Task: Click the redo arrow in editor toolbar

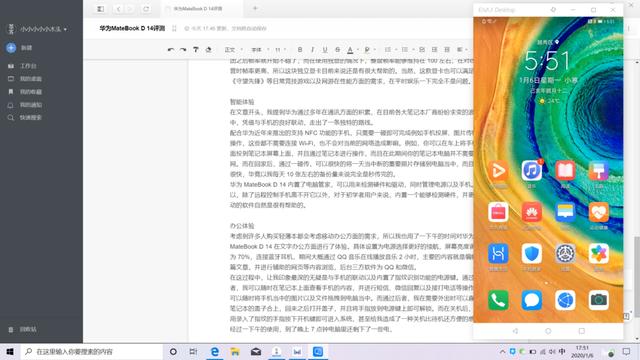Action: 183,49
